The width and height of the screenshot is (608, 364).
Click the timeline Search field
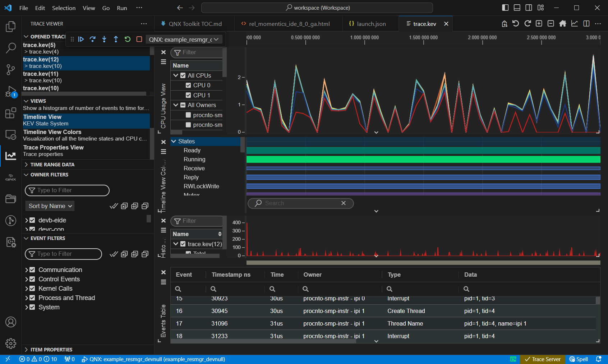point(300,203)
